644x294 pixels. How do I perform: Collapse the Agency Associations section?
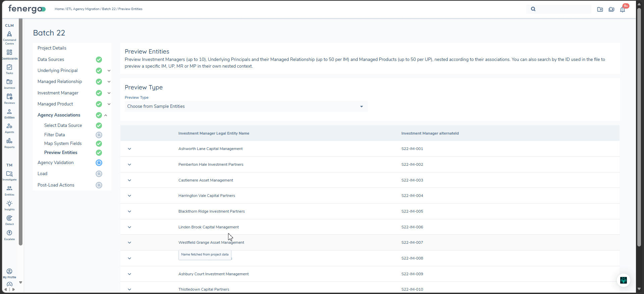point(106,115)
